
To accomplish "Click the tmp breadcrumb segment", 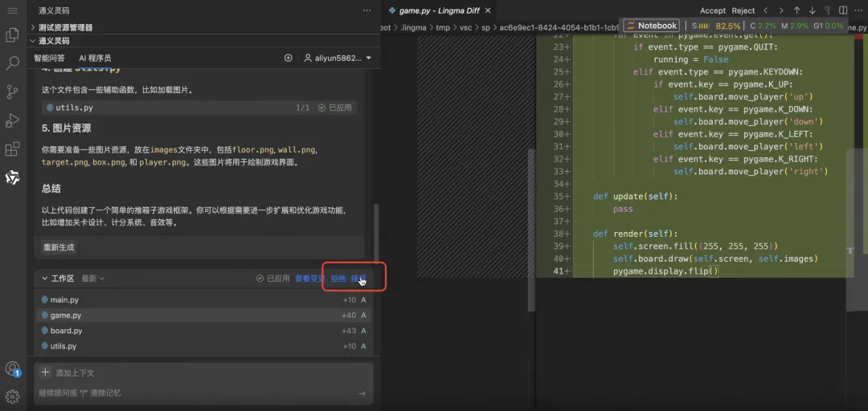I will pyautogui.click(x=442, y=26).
